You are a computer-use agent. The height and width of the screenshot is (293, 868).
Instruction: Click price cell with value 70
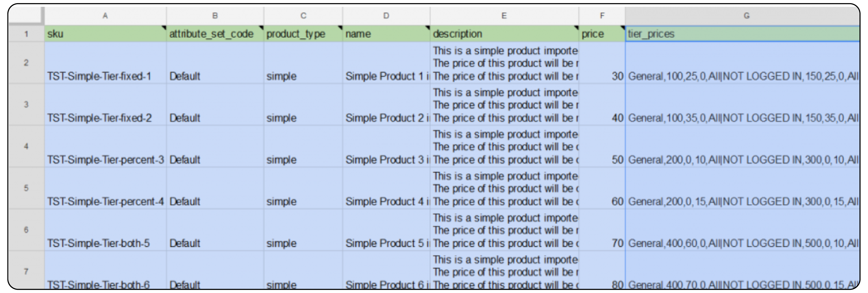(602, 230)
